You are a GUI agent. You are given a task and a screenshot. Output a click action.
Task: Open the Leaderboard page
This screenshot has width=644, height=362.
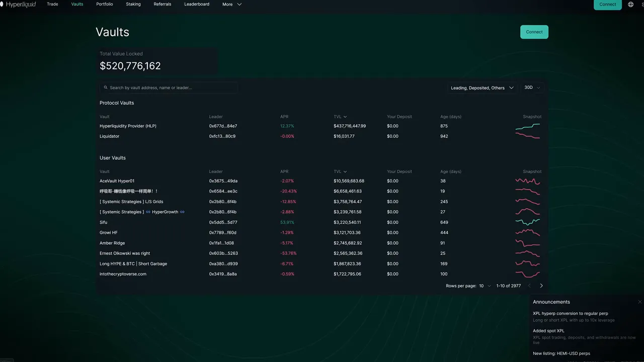pos(197,4)
